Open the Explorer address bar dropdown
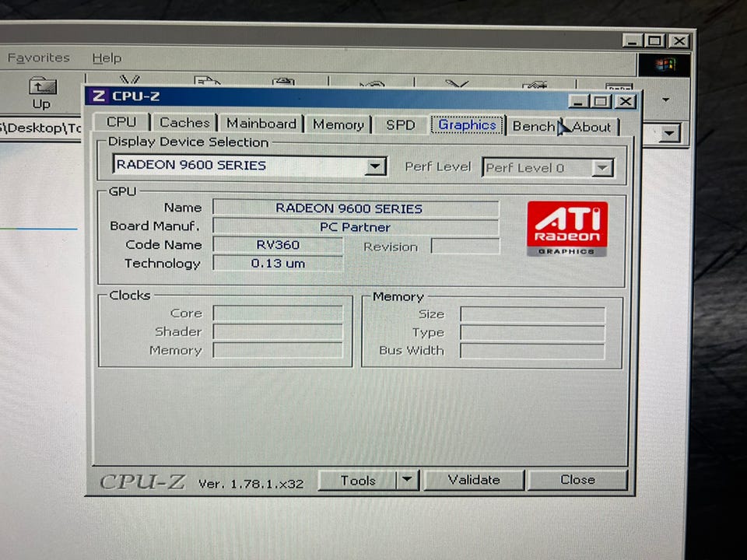 pyautogui.click(x=670, y=134)
